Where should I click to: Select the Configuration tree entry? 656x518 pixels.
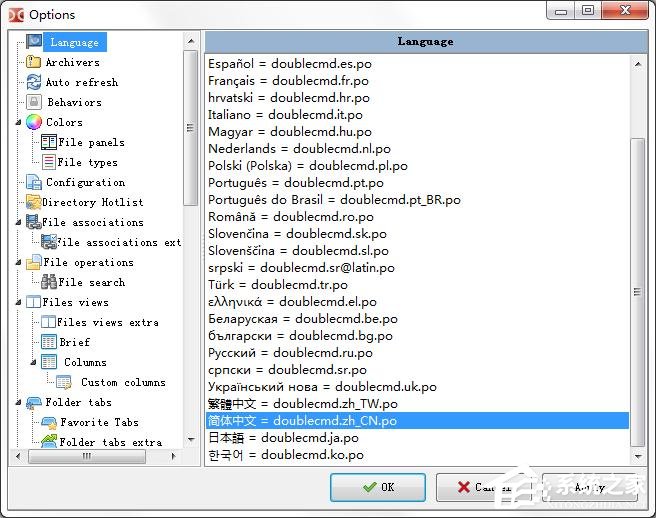[85, 182]
